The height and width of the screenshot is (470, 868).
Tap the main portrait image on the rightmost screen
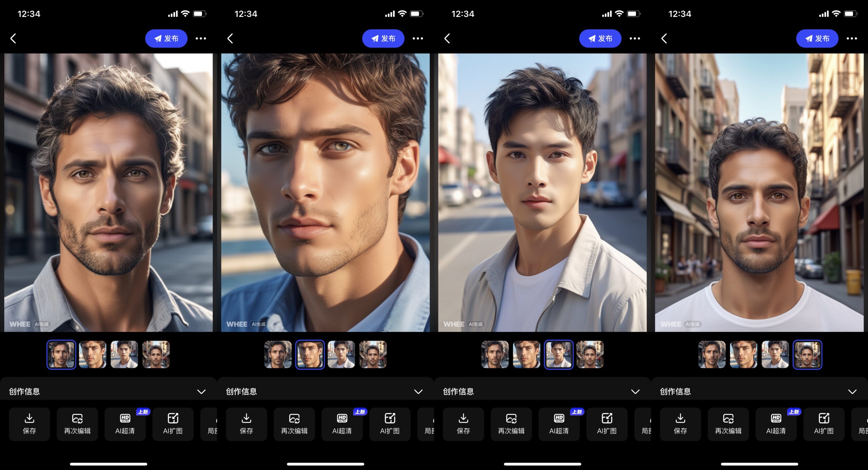[x=759, y=192]
